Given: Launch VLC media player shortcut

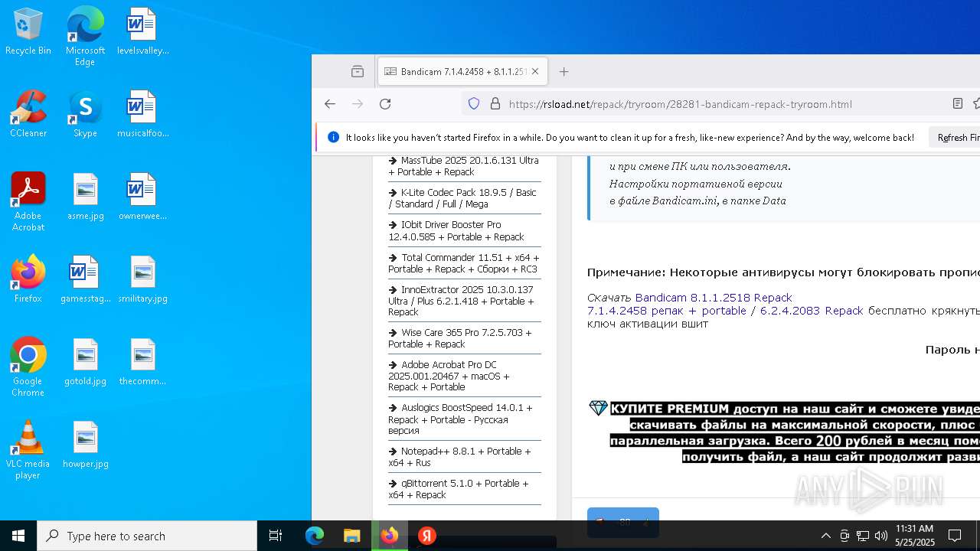Looking at the screenshot, I should 28,450.
